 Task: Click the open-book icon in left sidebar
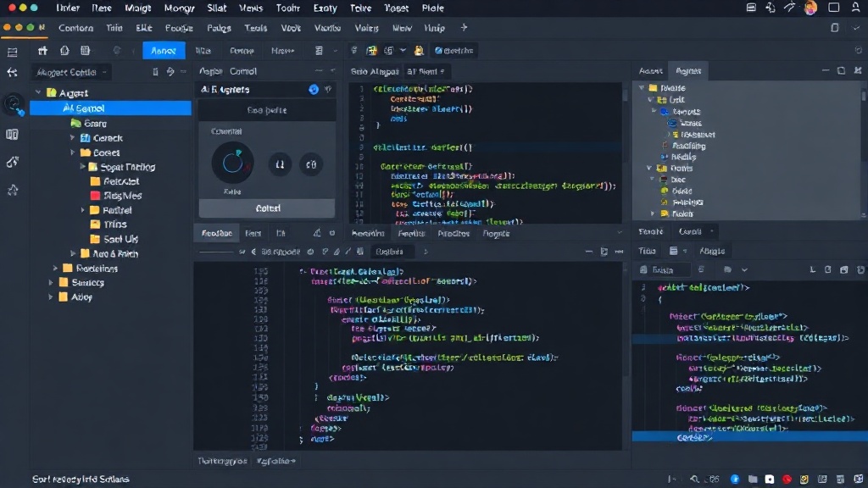click(x=12, y=135)
